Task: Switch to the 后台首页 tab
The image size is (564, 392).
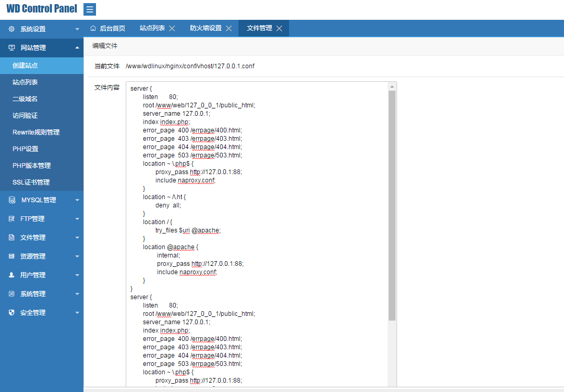Action: (x=108, y=28)
